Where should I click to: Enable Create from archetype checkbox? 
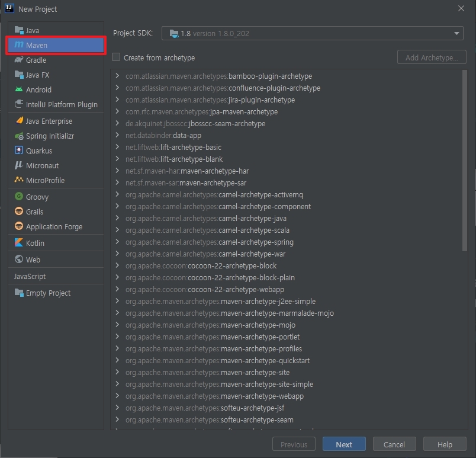point(116,57)
